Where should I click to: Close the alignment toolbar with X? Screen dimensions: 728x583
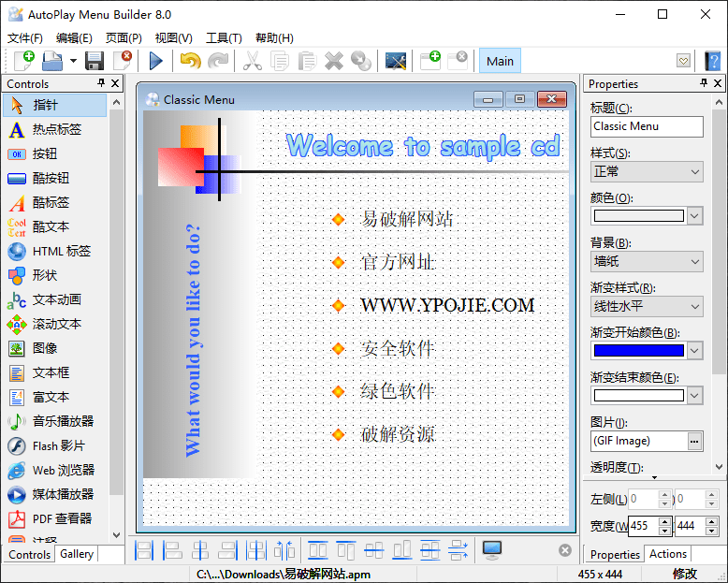click(565, 550)
